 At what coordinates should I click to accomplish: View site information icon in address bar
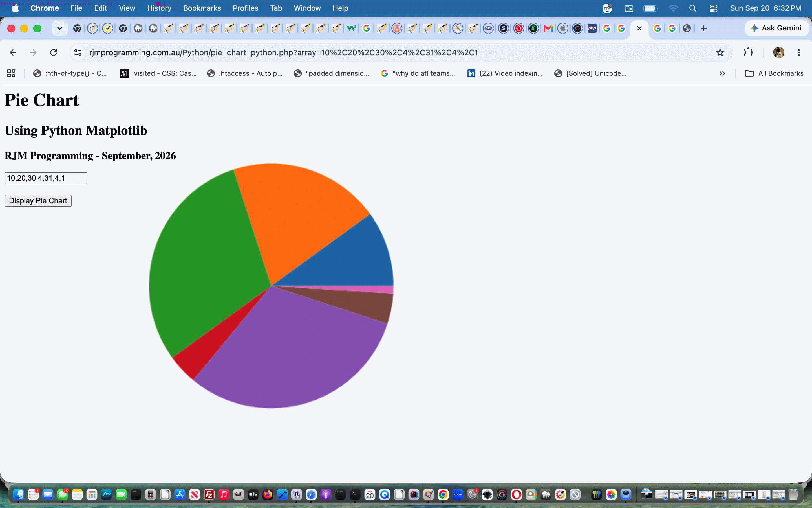78,52
